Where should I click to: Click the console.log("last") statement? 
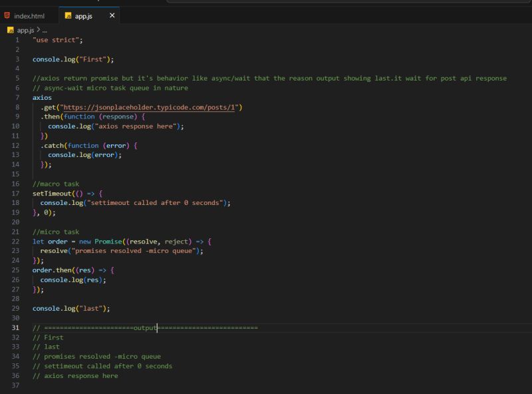click(70, 308)
